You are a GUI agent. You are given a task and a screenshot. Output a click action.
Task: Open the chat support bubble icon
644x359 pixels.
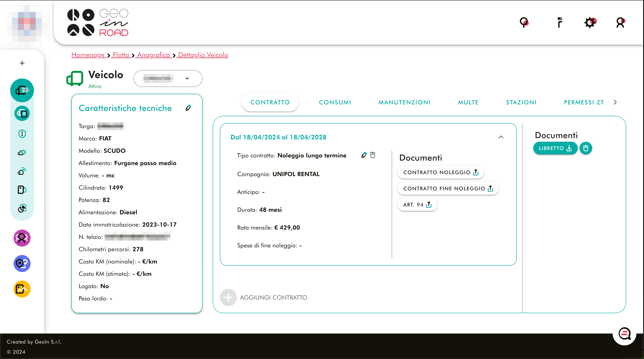[624, 333]
